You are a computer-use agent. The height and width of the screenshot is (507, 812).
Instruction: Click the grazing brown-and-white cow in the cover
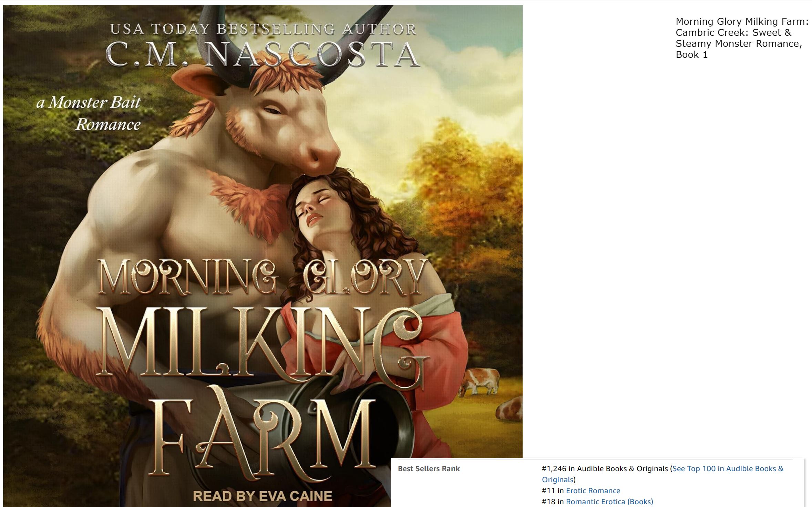(x=480, y=381)
